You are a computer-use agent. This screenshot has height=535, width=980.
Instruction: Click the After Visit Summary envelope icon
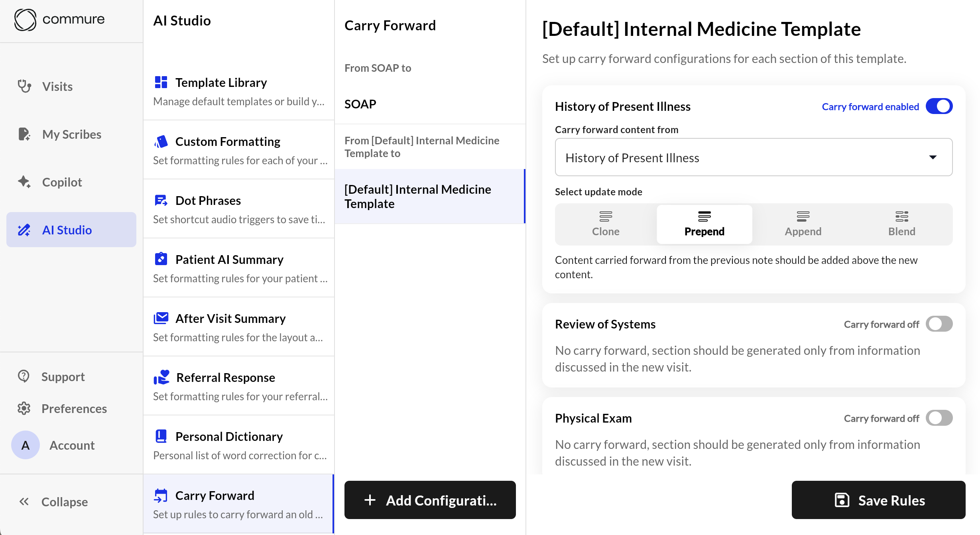click(161, 318)
